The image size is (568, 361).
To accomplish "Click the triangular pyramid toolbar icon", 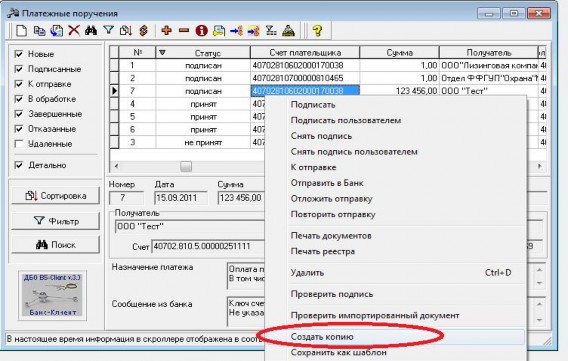I will pyautogui.click(x=288, y=31).
